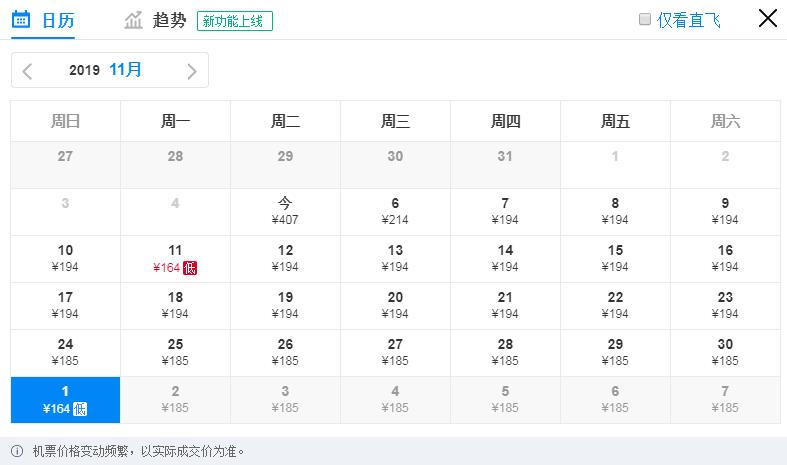Select November 25 date cell

click(x=175, y=353)
